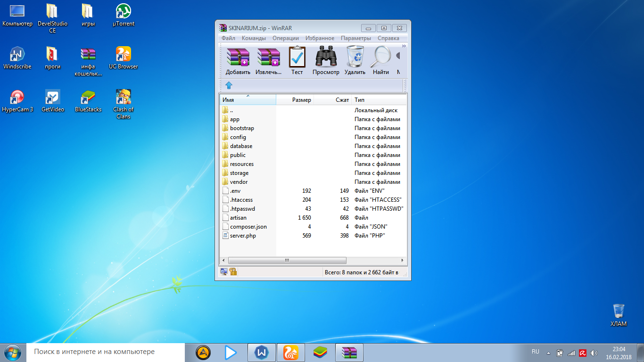Screen dimensions: 644x362
Task: Sort files by Имя column header
Action: [248, 100]
